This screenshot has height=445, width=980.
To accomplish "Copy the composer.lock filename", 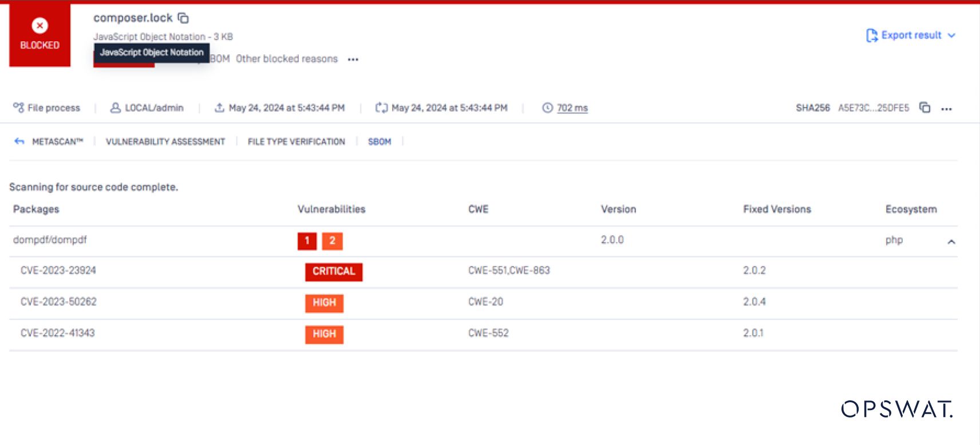I will [x=183, y=18].
